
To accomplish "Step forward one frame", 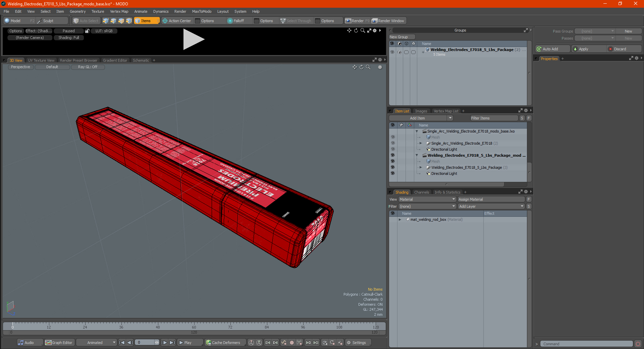I will click(164, 343).
